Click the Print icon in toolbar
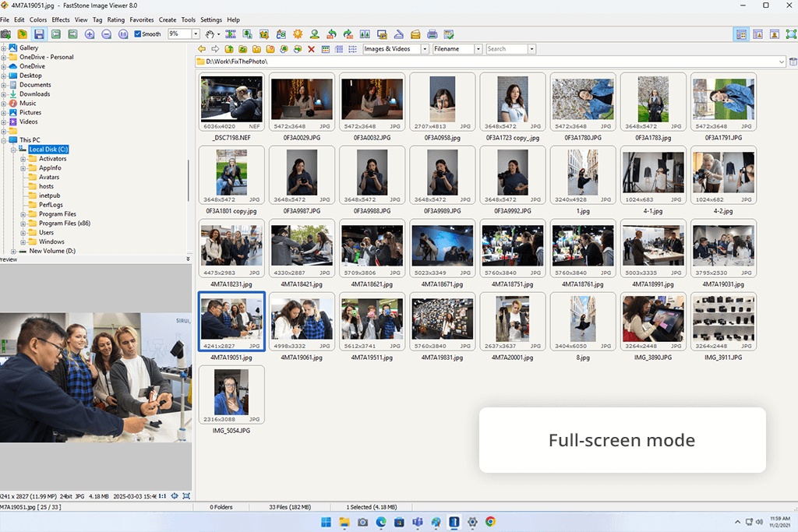This screenshot has width=798, height=532. pyautogui.click(x=432, y=34)
